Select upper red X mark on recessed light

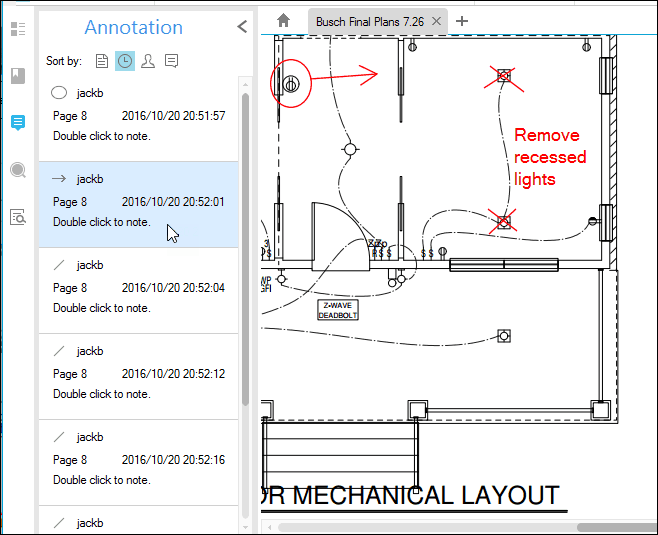tap(504, 78)
